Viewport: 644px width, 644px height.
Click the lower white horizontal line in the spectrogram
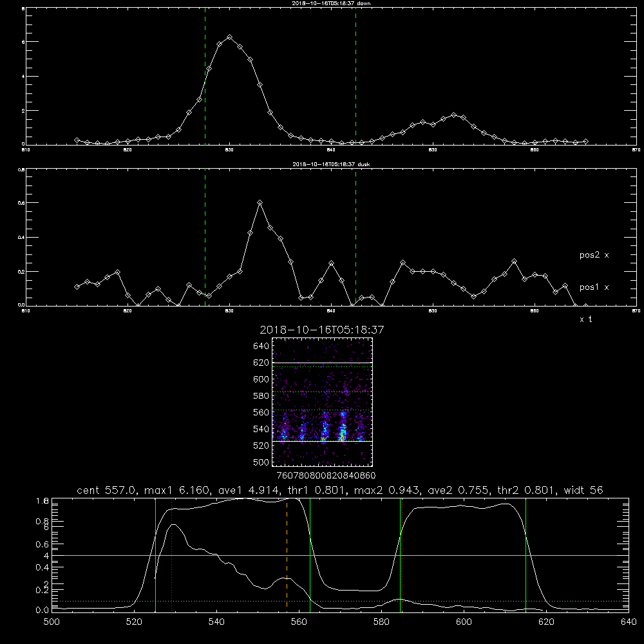(322, 441)
